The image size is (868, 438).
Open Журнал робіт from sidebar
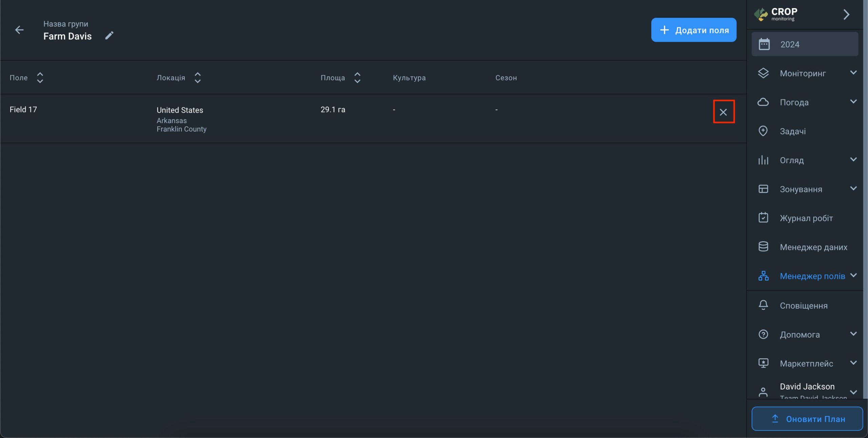tap(806, 218)
